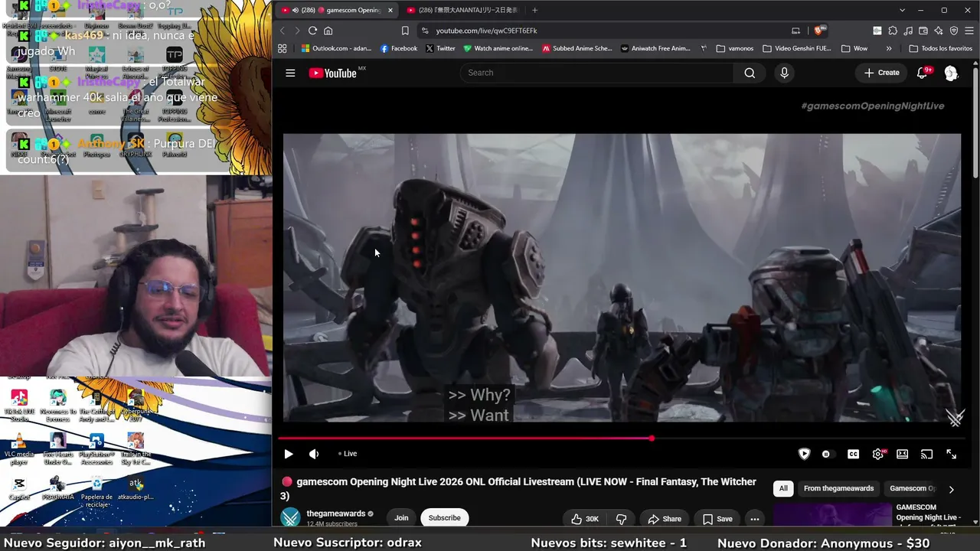Screen dimensions: 980x551
Task: Close the gamescom Opening Night tab
Action: tap(390, 10)
